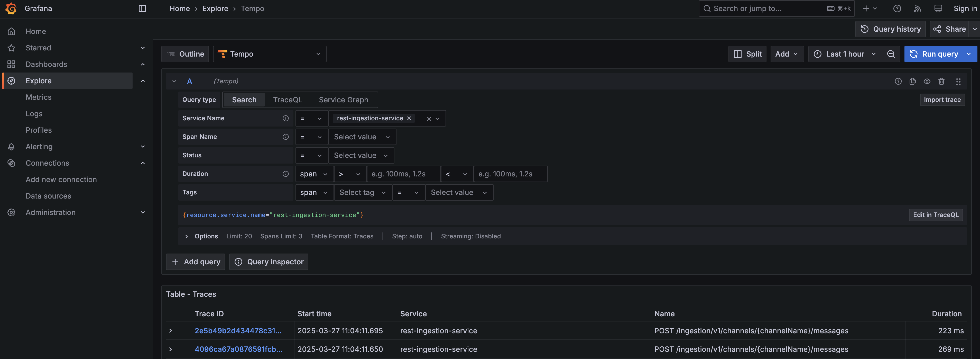980x359 pixels.
Task: Click Import trace button
Action: 942,100
